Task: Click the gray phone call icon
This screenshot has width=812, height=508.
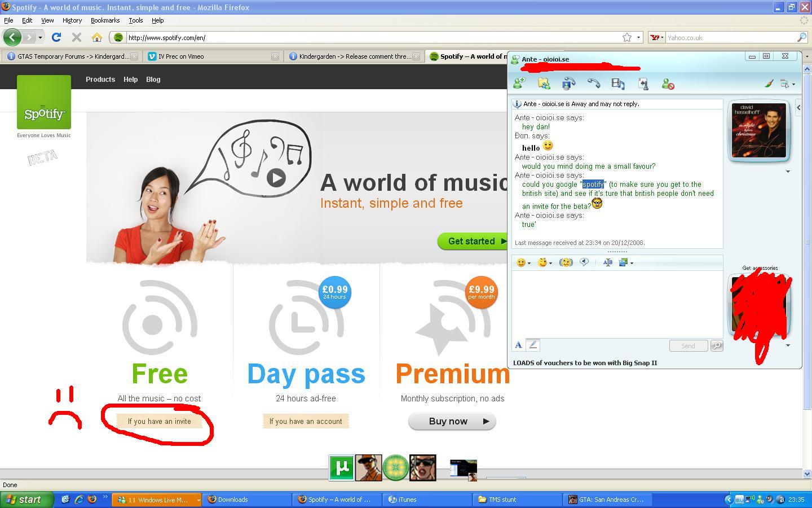Action: click(593, 84)
